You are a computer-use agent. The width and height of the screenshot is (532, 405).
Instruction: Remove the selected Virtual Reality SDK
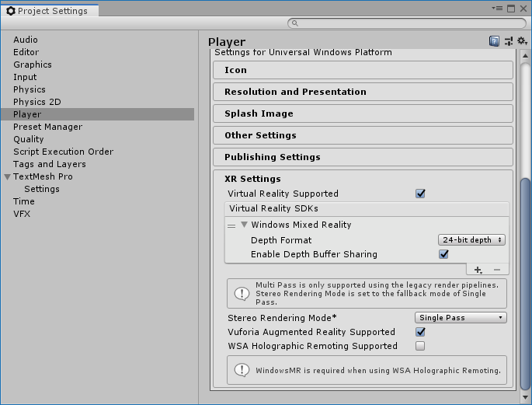tap(497, 270)
